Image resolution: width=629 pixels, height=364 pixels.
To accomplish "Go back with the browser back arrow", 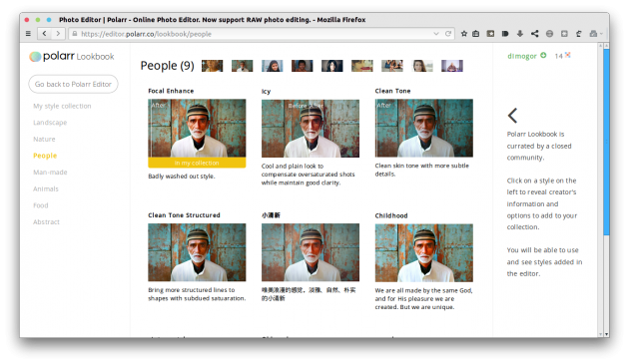I will coord(44,34).
